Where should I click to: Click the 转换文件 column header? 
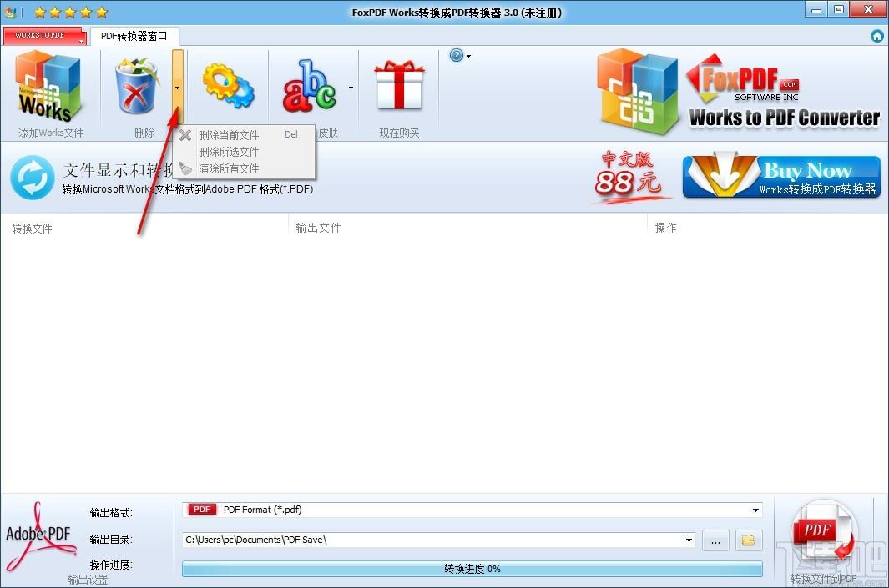coord(32,229)
